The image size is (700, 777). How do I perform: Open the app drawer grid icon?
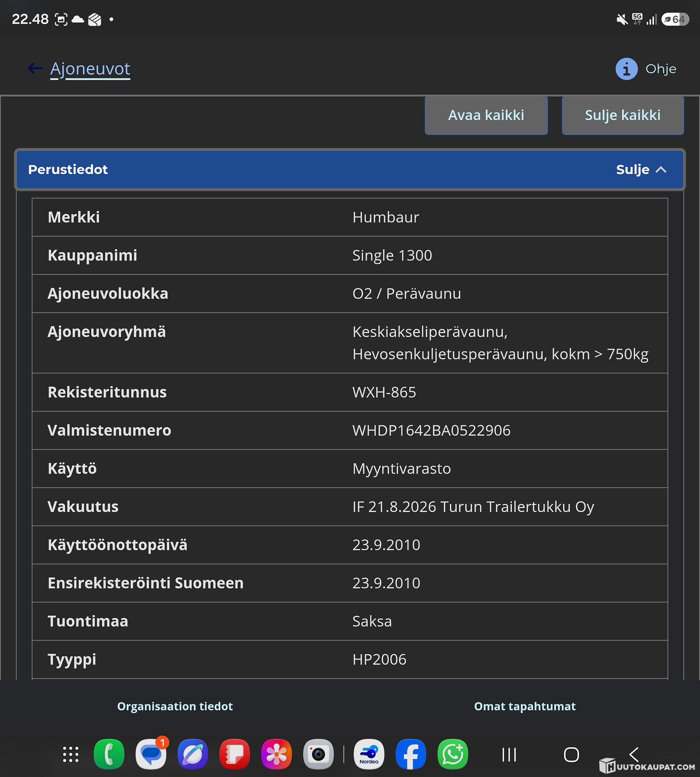pyautogui.click(x=71, y=754)
